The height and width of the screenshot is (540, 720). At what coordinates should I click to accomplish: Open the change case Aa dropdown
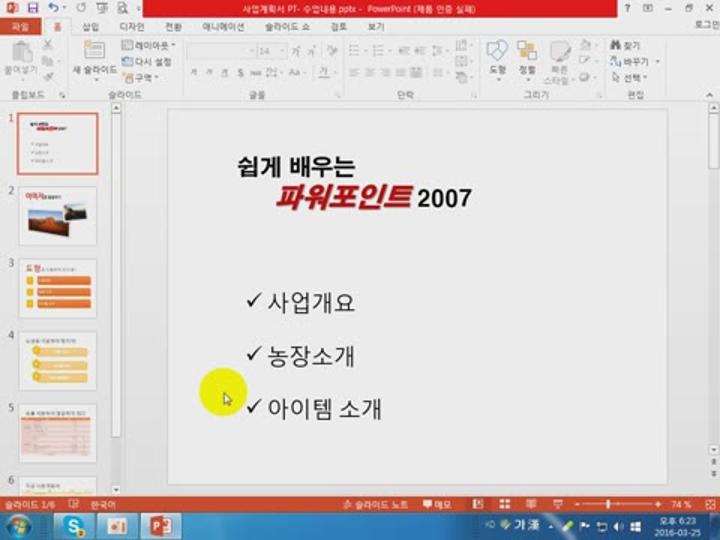296,73
